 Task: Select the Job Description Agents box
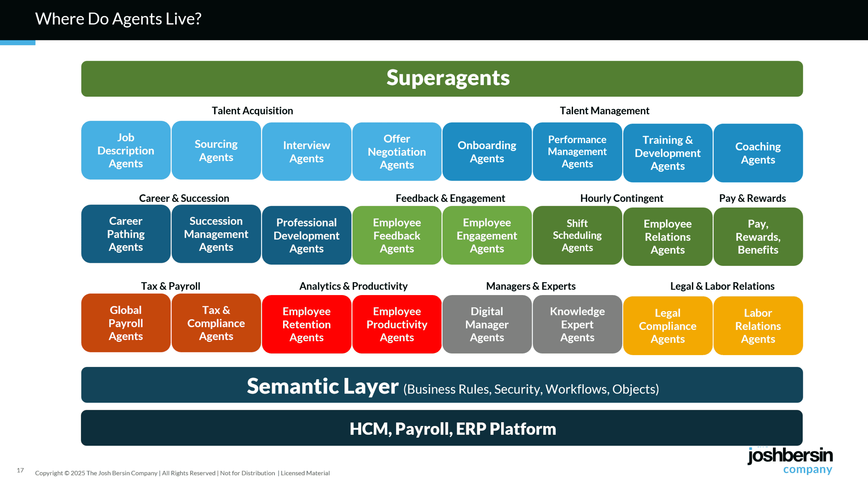tap(126, 151)
